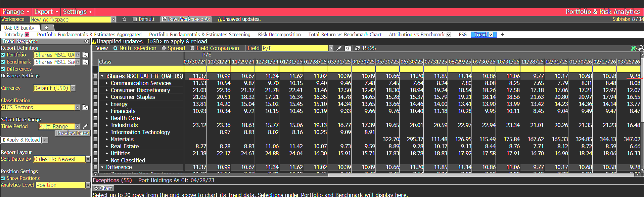Open the Sort Dates By dropdown
The height and width of the screenshot is (197, 644).
[x=88, y=159]
